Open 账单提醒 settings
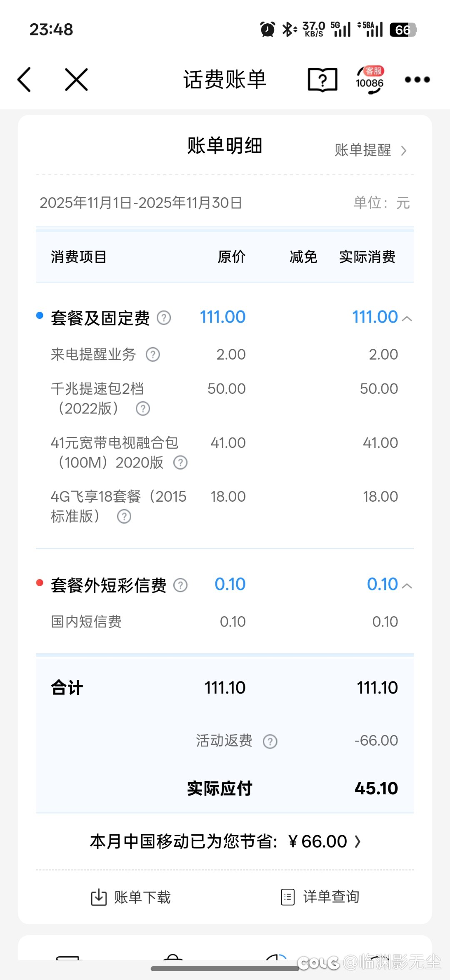 point(370,150)
